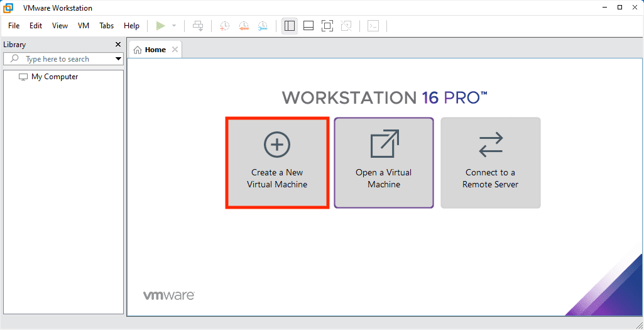The height and width of the screenshot is (330, 644).
Task: Open the Tabs menu
Action: [106, 26]
